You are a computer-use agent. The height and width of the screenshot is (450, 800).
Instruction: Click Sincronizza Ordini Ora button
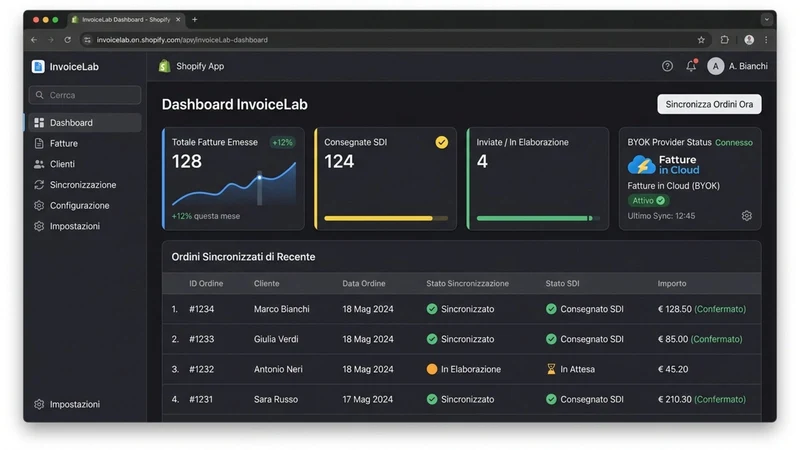(709, 104)
